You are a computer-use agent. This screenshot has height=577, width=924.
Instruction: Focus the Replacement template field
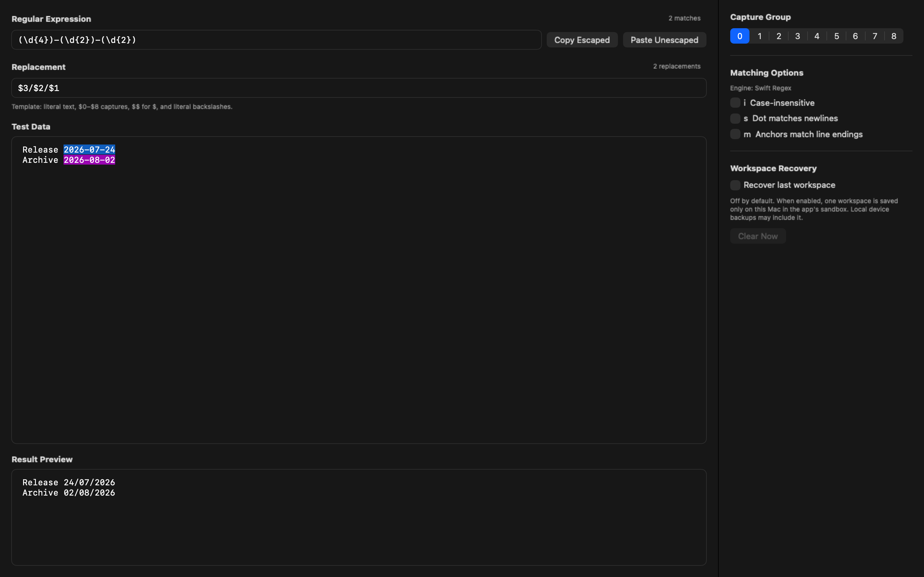(x=359, y=88)
